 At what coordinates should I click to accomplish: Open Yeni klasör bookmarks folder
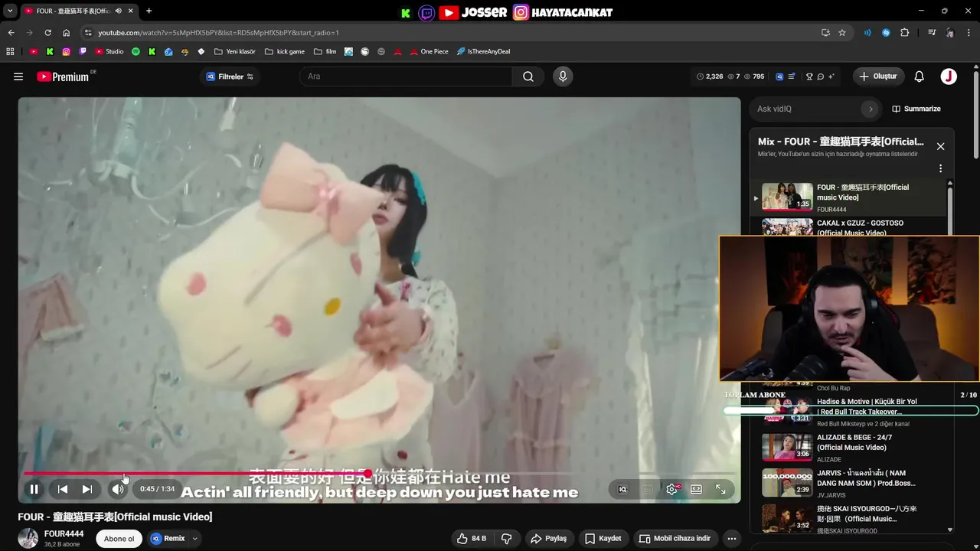coord(235,51)
